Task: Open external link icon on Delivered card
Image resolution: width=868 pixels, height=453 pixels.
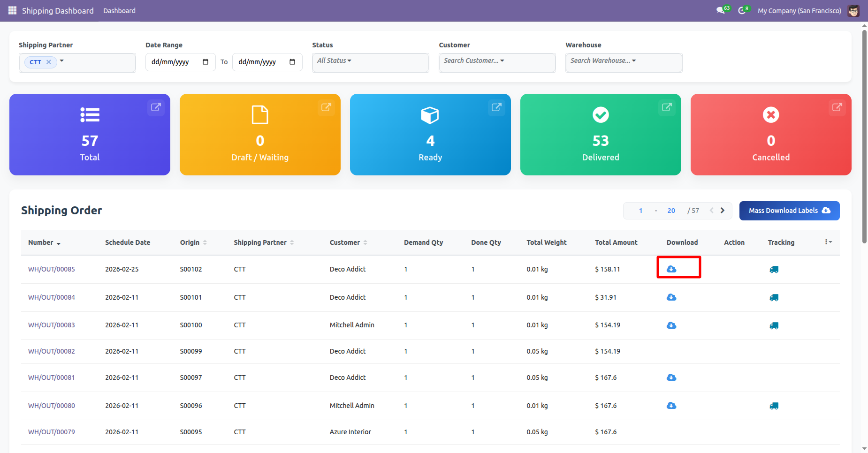Action: pyautogui.click(x=666, y=107)
